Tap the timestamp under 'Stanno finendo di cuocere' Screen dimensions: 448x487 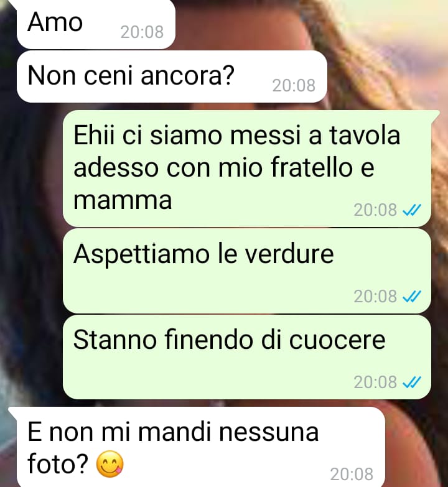point(375,383)
